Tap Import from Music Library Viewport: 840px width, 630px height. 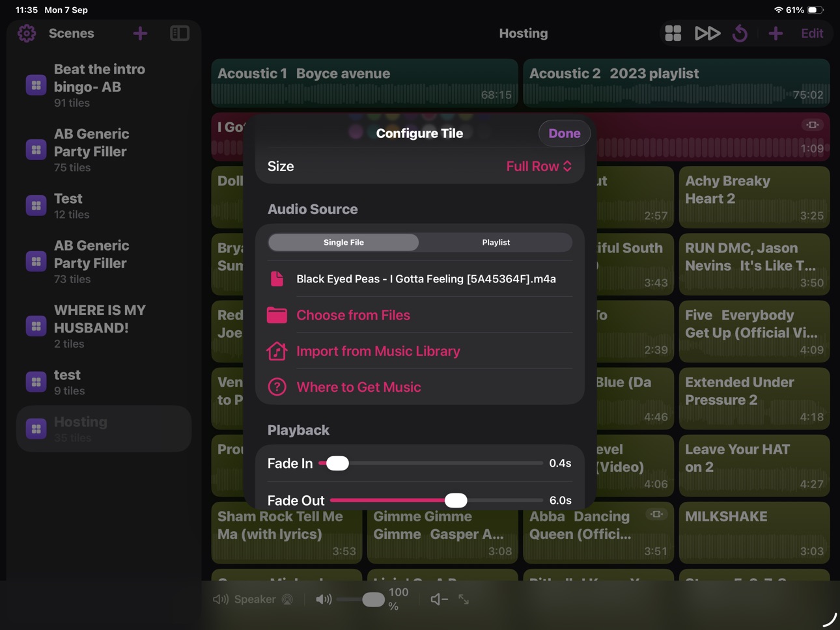point(378,351)
